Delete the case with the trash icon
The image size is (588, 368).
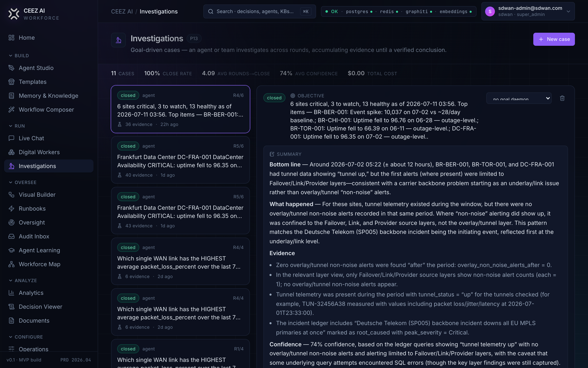pos(562,98)
